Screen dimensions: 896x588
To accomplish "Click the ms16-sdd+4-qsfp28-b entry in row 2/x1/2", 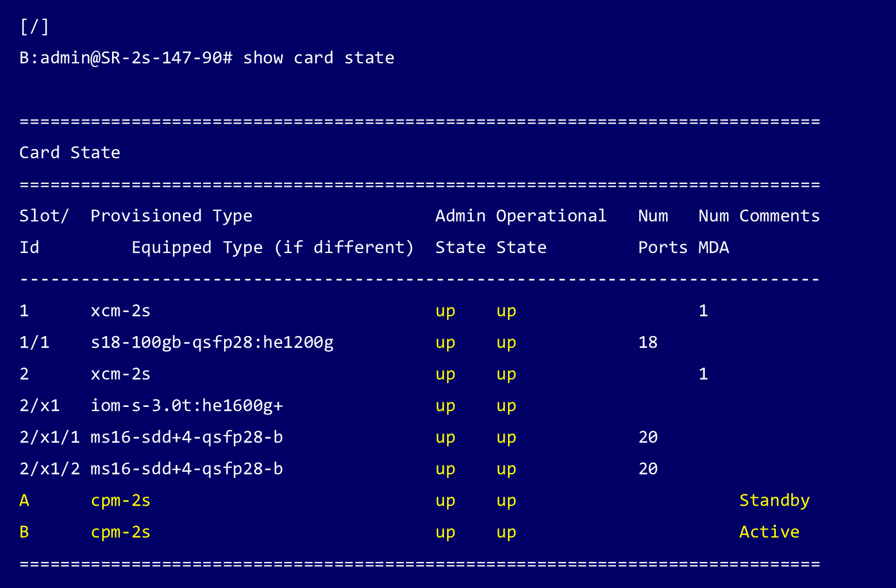I will coord(187,470).
